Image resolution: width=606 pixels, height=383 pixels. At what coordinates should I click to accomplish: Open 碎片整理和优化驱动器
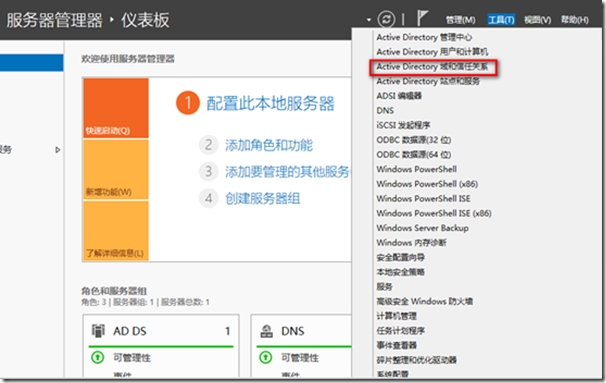(416, 360)
